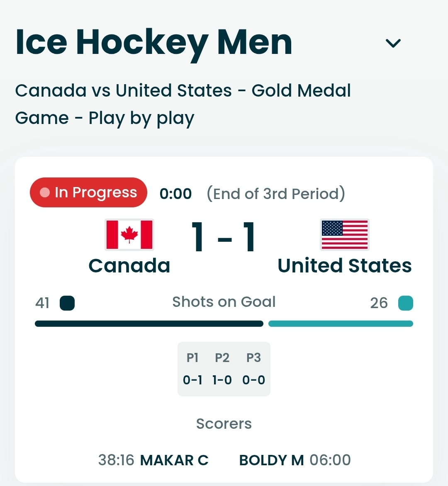This screenshot has width=448, height=486.
Task: Click the End of 3rd Period text
Action: point(276,194)
